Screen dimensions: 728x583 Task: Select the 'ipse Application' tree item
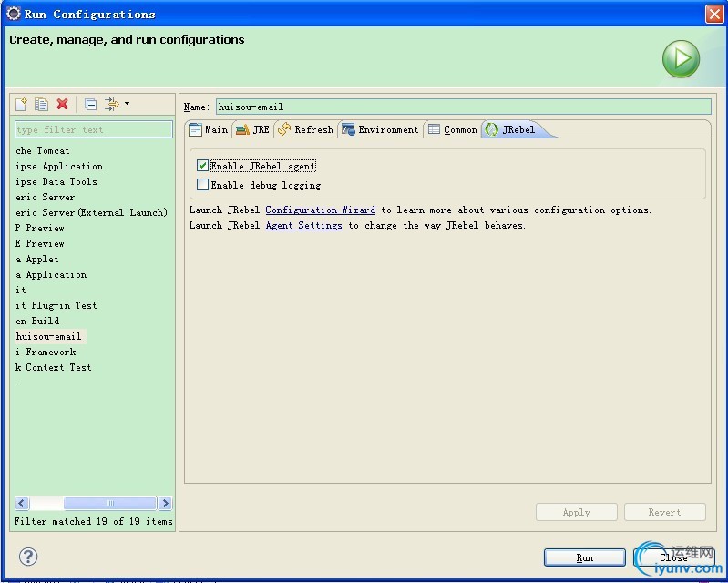click(x=59, y=166)
